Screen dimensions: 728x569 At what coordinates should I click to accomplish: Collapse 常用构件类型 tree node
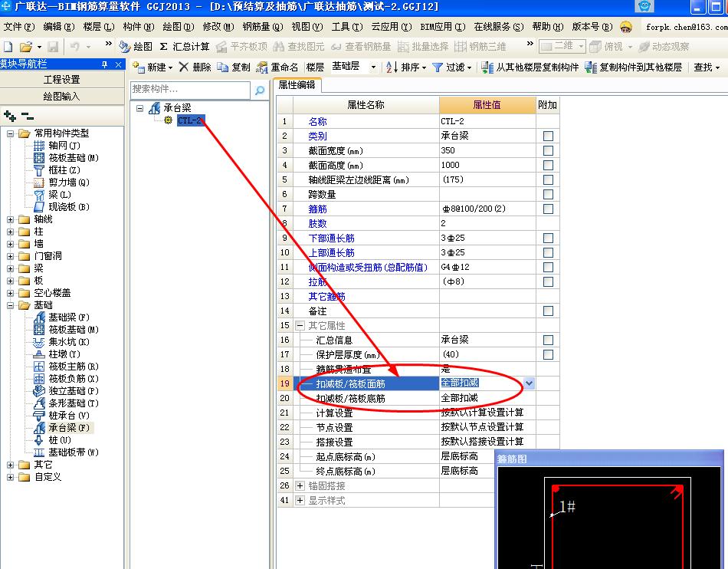10,133
